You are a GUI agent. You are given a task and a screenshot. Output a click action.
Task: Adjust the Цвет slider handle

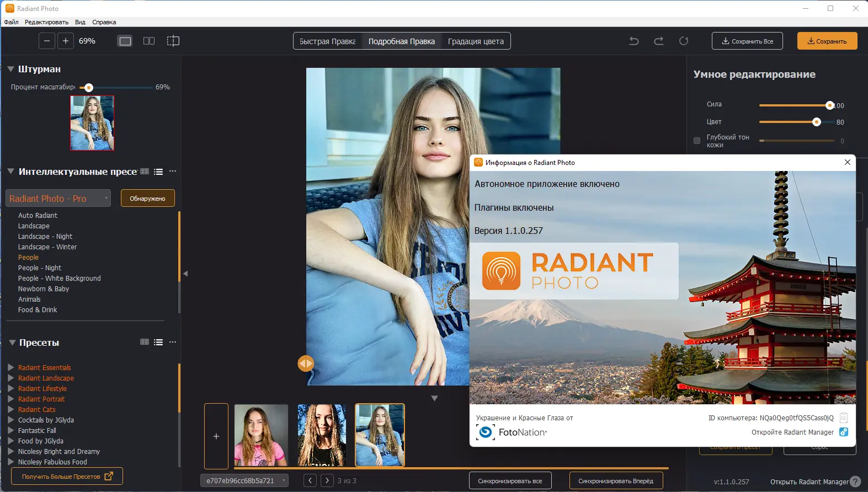pyautogui.click(x=817, y=122)
